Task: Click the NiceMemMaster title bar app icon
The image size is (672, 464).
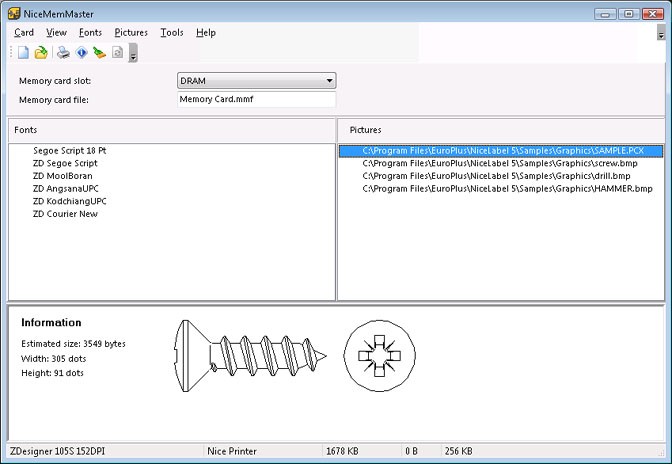Action: (x=14, y=13)
